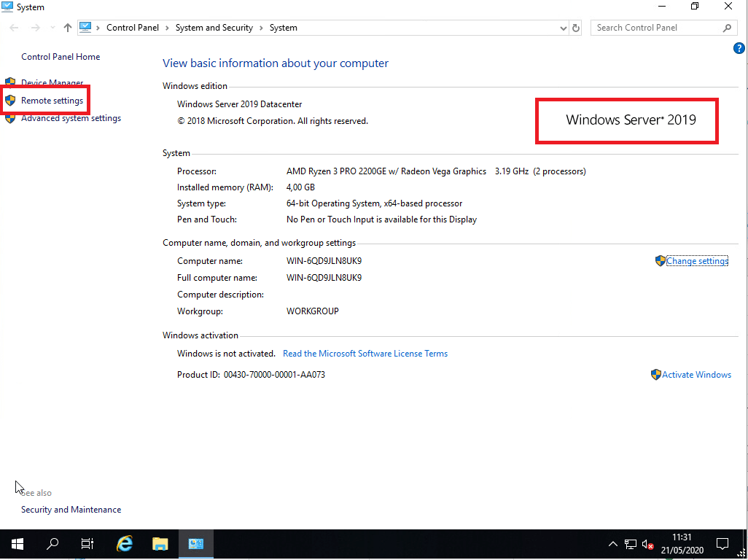Select System in the breadcrumb path
Image resolution: width=748 pixels, height=560 pixels.
click(x=284, y=28)
